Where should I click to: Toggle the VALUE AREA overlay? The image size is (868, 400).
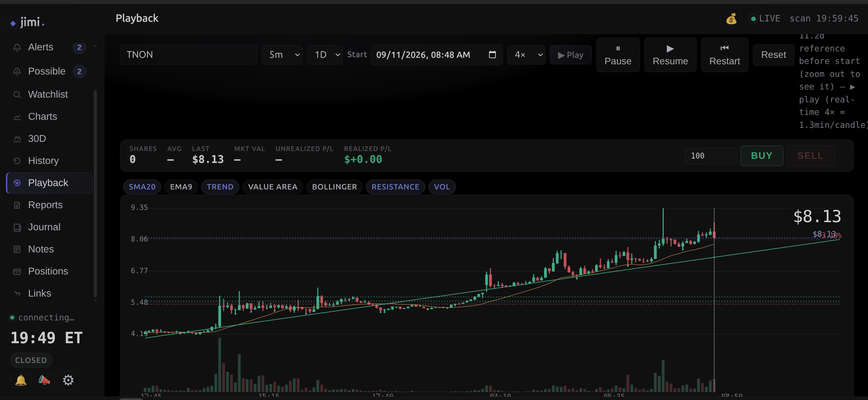coord(273,187)
